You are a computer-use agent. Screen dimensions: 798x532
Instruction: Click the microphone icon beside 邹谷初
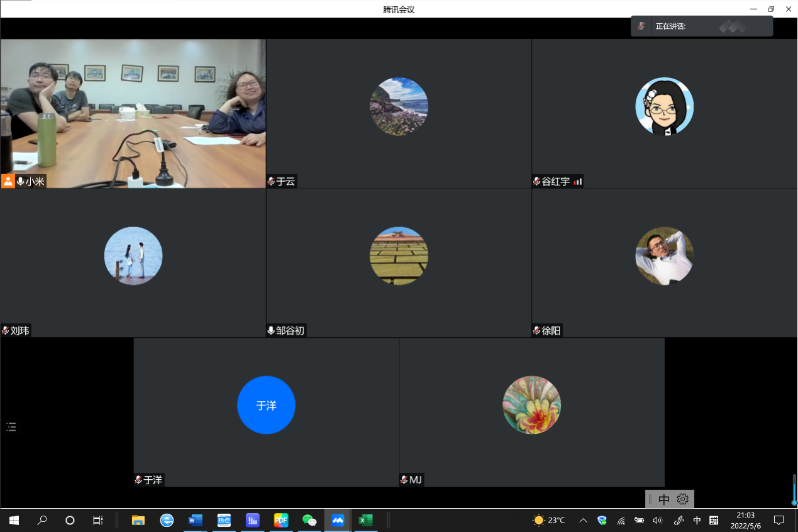pyautogui.click(x=271, y=331)
